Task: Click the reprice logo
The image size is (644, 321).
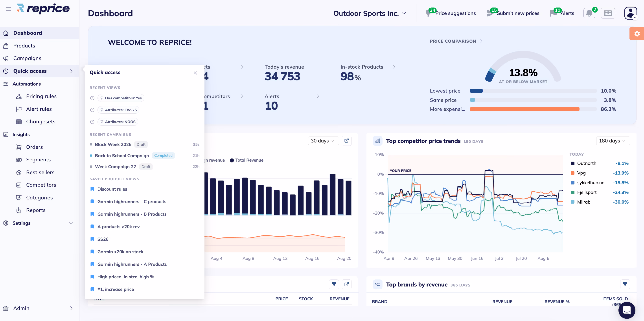Action: (x=43, y=9)
